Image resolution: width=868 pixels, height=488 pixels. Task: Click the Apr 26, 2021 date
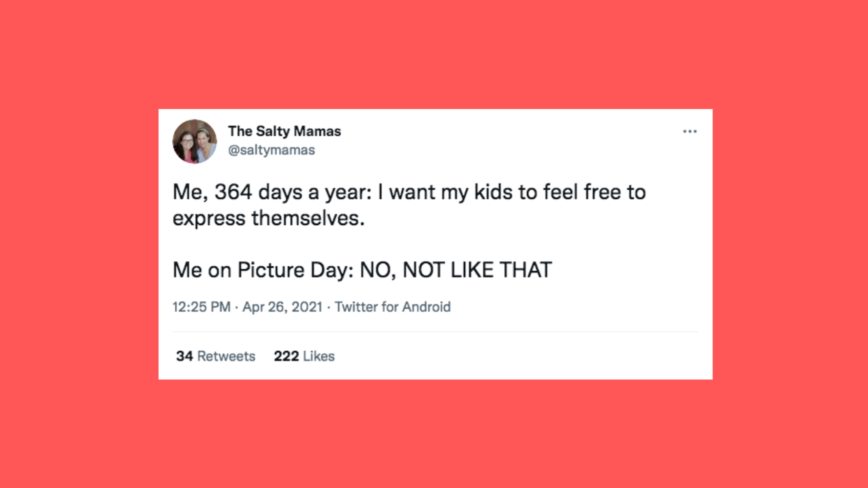(x=282, y=307)
